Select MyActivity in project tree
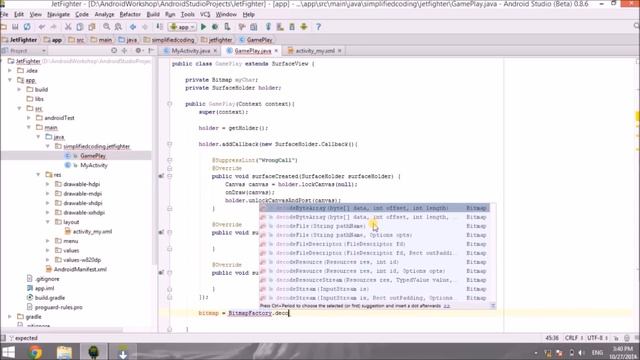 93,165
